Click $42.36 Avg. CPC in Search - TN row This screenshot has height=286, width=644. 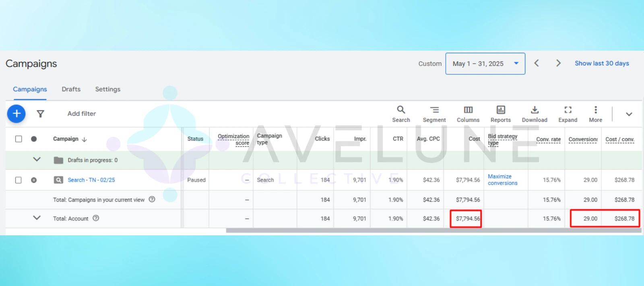pyautogui.click(x=431, y=180)
